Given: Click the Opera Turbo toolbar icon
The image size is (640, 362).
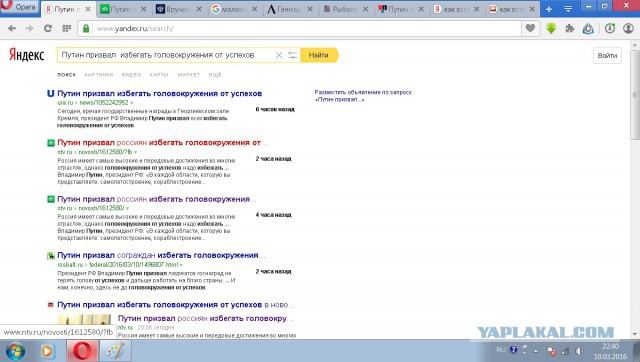Looking at the screenshot, I should pos(588,28).
